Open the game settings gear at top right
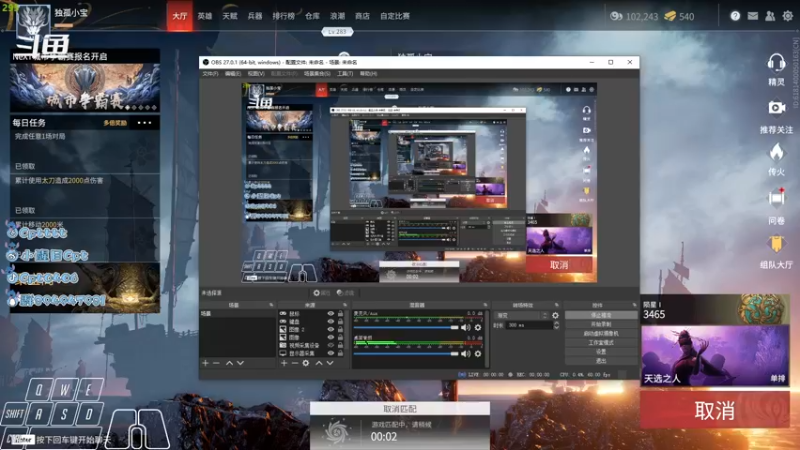The height and width of the screenshot is (450, 800). [x=788, y=16]
